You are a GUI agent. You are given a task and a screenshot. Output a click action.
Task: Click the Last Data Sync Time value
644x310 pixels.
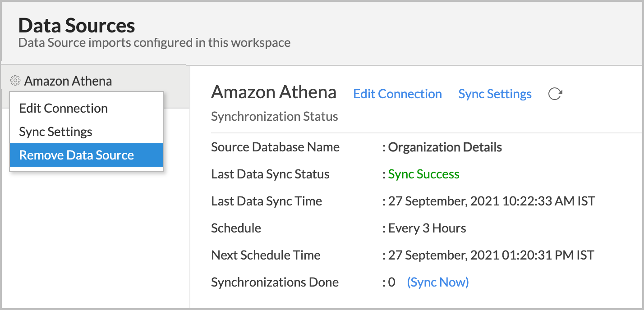click(491, 201)
